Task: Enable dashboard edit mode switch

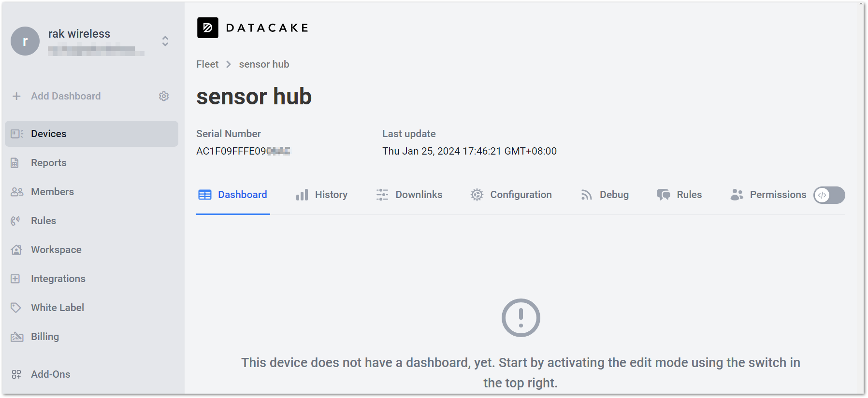Action: 829,195
